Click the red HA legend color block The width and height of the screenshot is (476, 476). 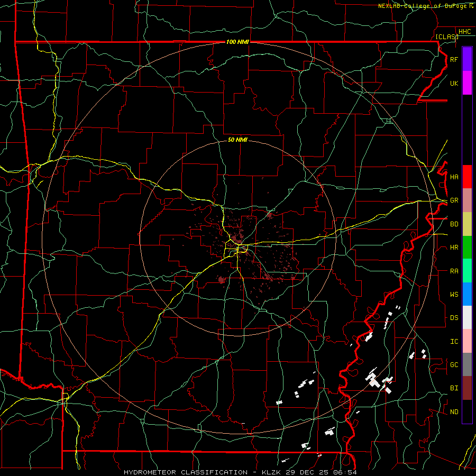[x=467, y=177]
